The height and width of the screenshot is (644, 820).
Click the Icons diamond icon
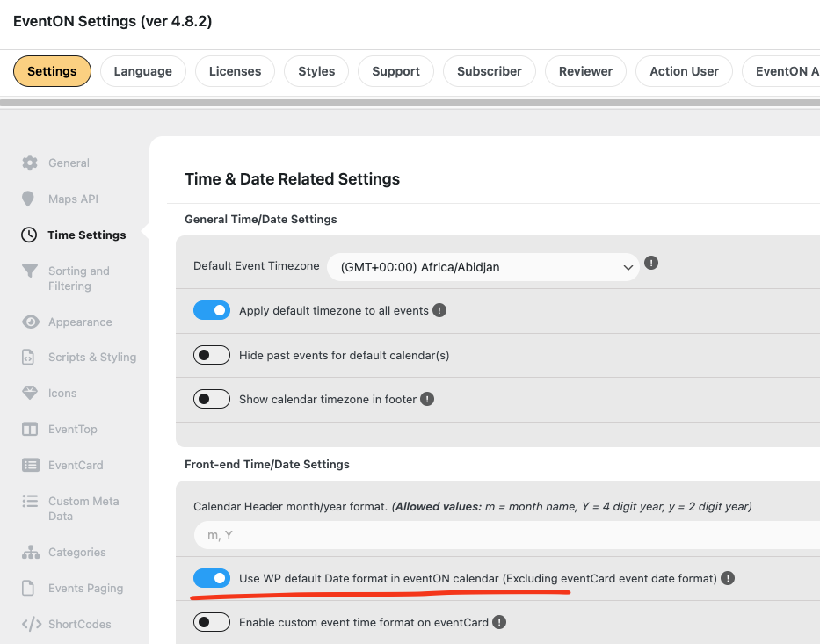30,393
